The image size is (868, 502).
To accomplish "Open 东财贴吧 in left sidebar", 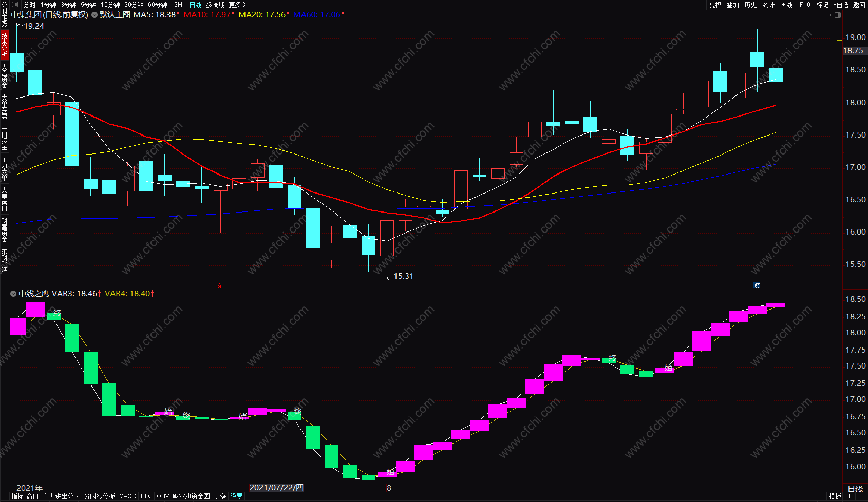I will pyautogui.click(x=4, y=261).
